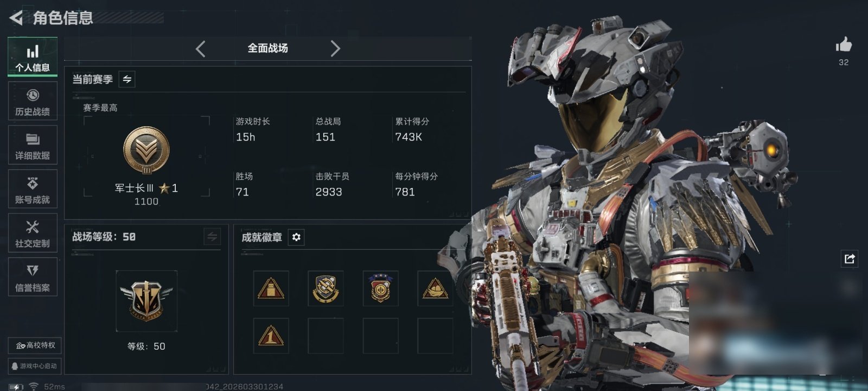Toggle the 战场等级 swap icon
The image size is (868, 391).
[x=212, y=236]
